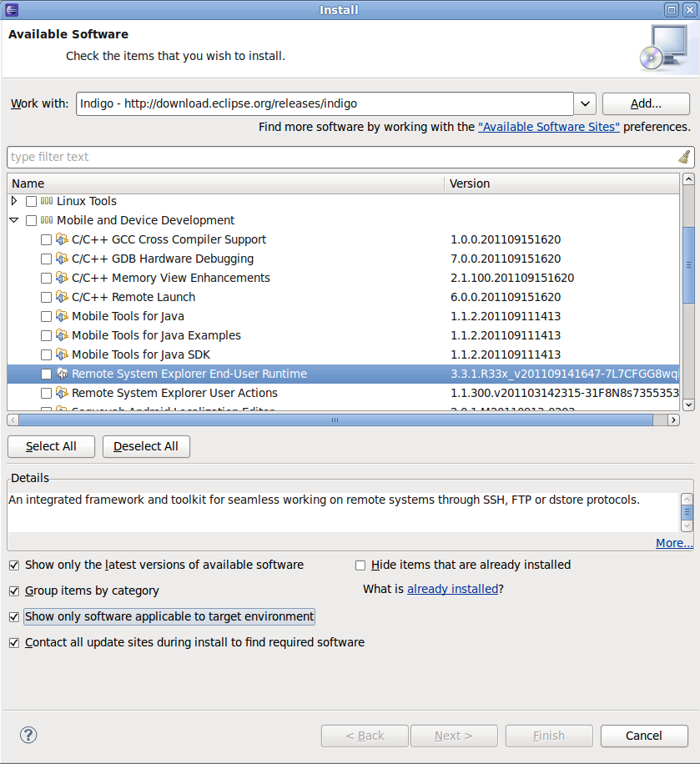Image resolution: width=700 pixels, height=764 pixels.
Task: Click the Work with site text field
Action: [325, 103]
